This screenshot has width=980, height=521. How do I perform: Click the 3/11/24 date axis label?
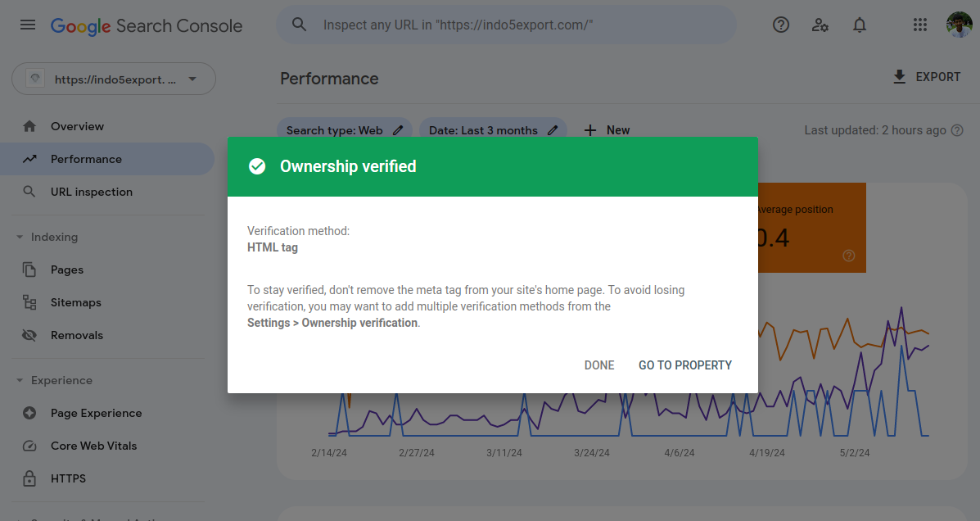504,453
